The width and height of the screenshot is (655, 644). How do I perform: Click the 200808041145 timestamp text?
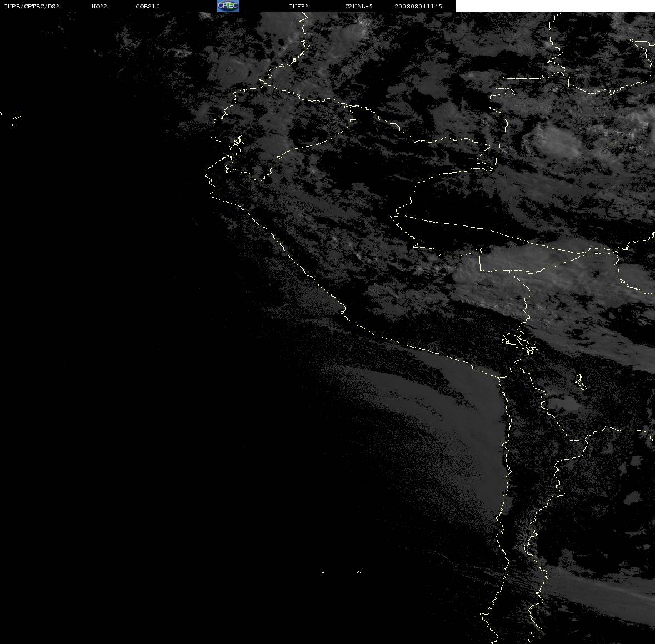(x=418, y=6)
